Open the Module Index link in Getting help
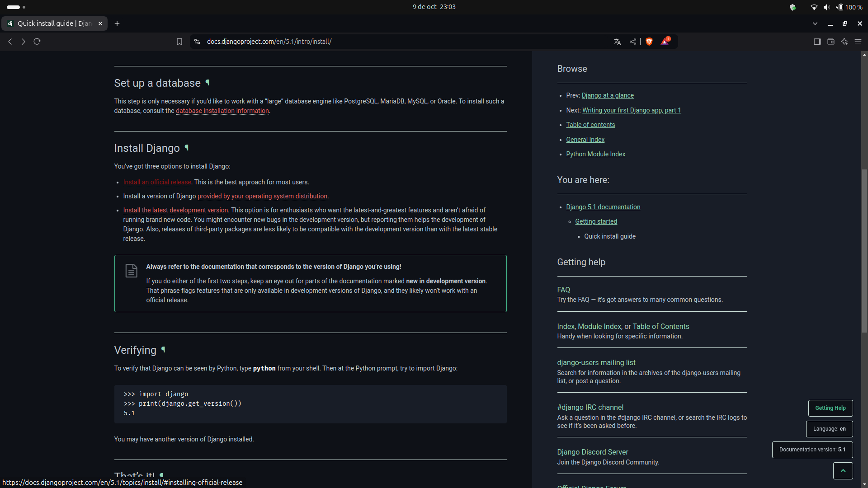Viewport: 868px width, 488px height. [599, 326]
